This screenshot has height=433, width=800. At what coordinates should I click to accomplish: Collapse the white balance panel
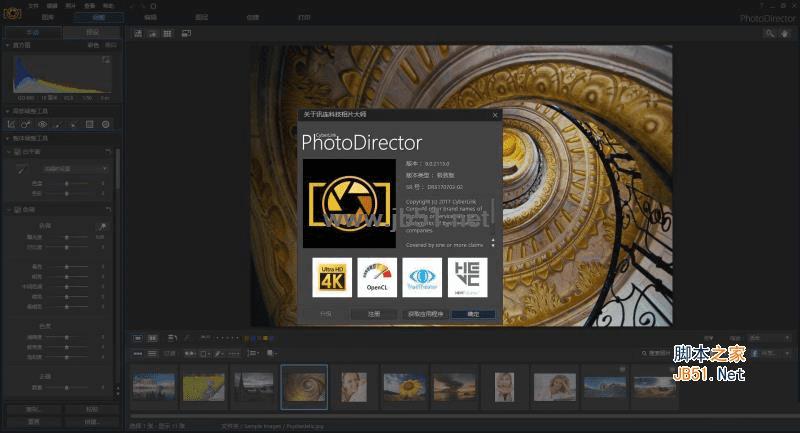tap(9, 152)
